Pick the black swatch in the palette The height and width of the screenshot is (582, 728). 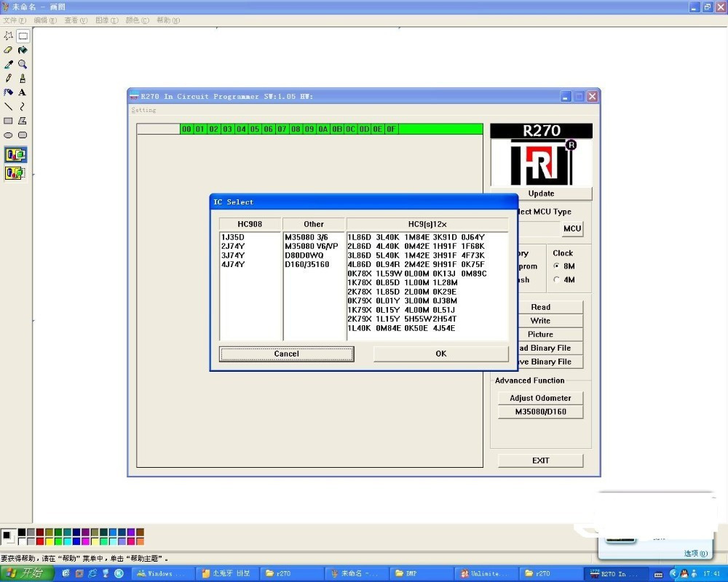pos(22,532)
